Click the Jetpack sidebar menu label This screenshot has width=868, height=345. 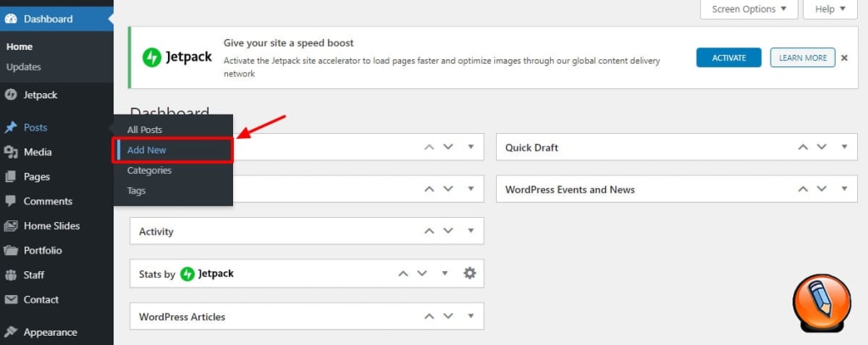click(x=41, y=95)
